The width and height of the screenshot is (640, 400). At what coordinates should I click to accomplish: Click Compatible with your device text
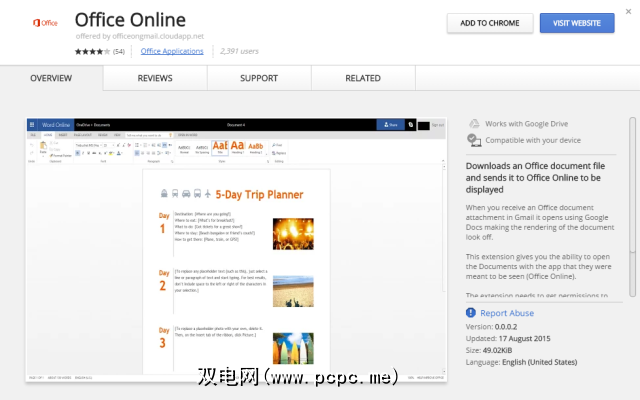point(533,140)
